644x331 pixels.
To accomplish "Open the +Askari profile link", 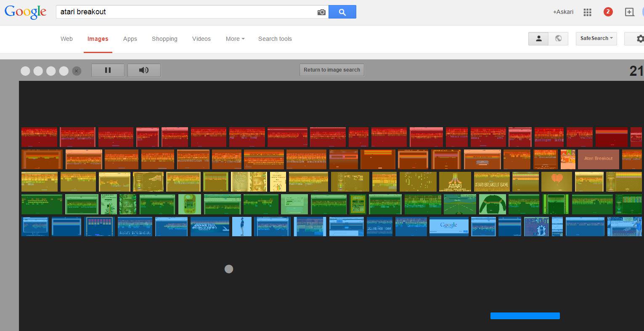I will coord(563,12).
